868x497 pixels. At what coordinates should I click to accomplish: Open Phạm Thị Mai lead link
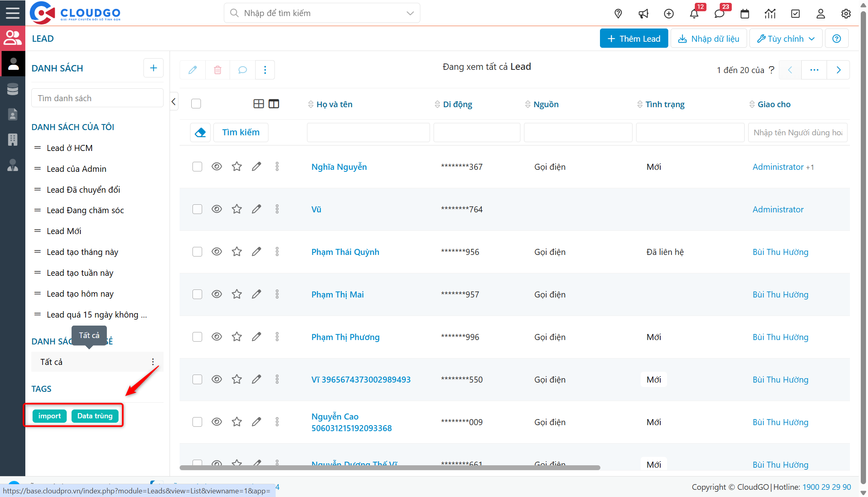pos(337,294)
